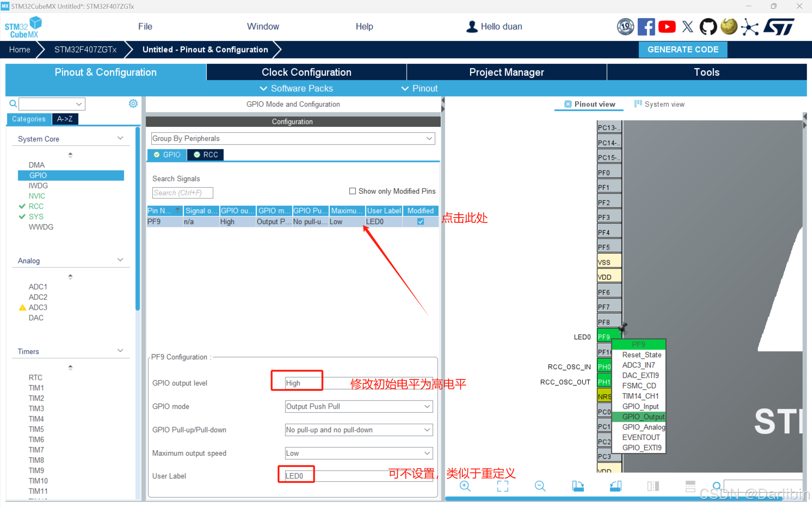Open the Window menu
The height and width of the screenshot is (507, 812).
(263, 26)
